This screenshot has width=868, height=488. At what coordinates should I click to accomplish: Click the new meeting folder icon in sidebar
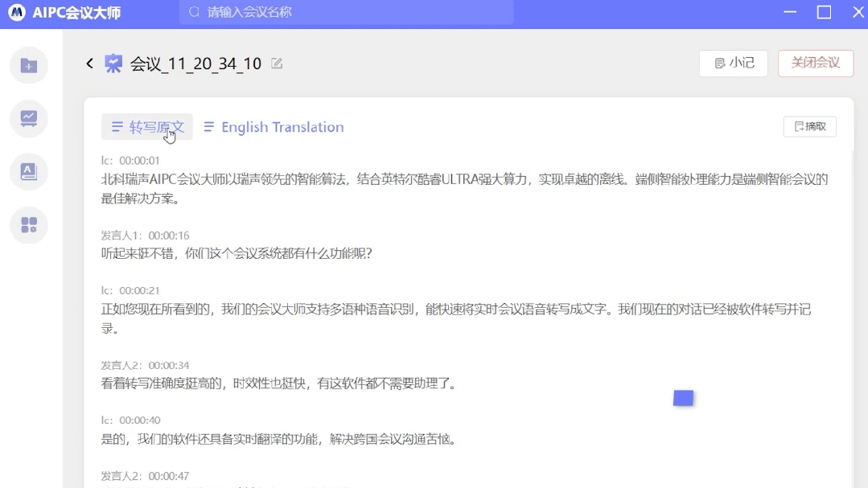(x=29, y=65)
